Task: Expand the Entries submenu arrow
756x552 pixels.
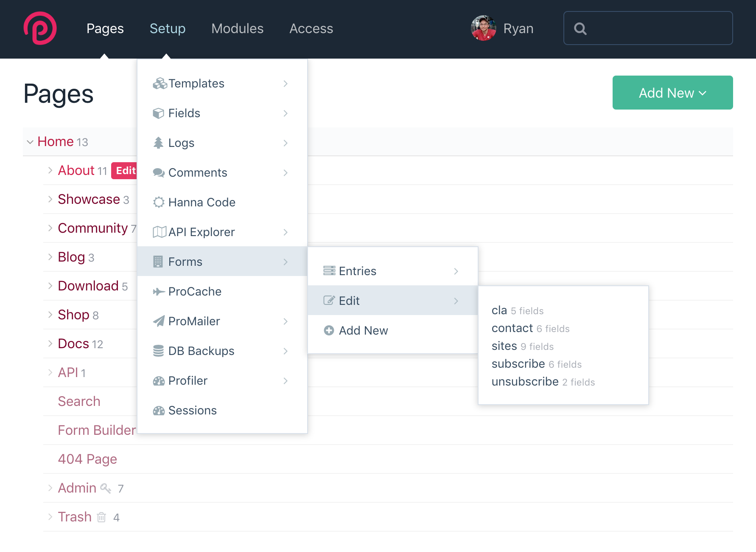Action: 456,271
